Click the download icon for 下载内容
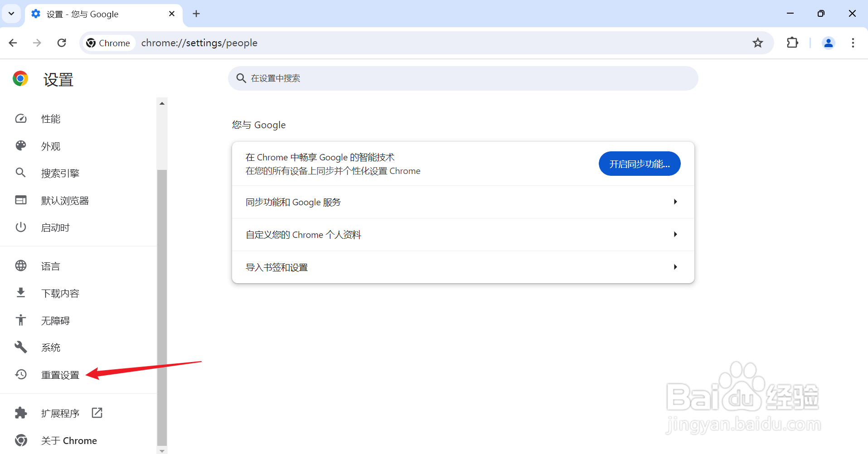 (21, 293)
